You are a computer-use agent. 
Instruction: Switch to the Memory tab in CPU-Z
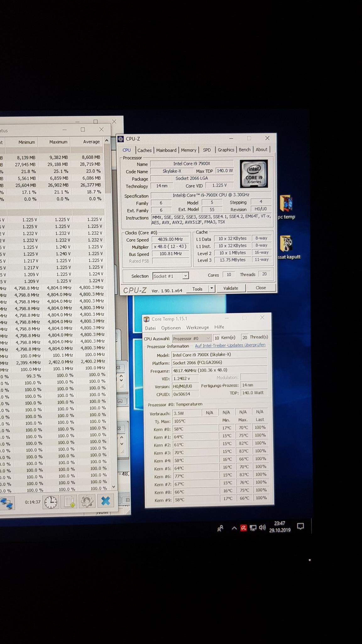(x=189, y=150)
